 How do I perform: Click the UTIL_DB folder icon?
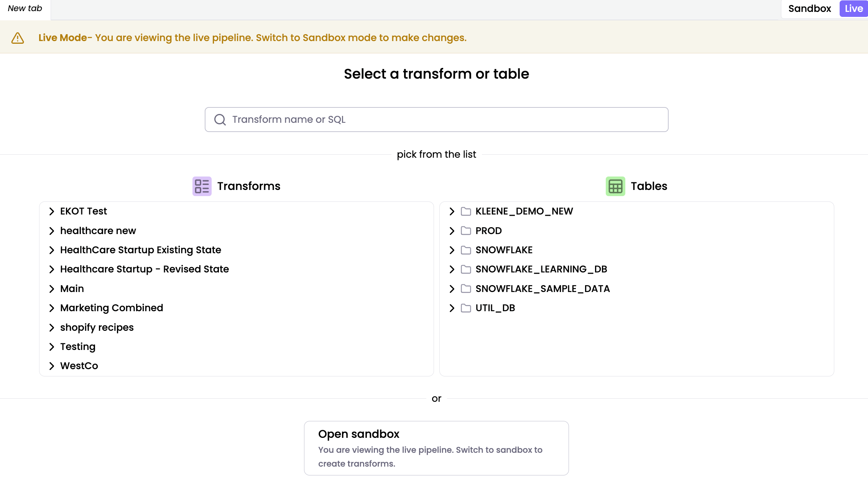pyautogui.click(x=466, y=308)
